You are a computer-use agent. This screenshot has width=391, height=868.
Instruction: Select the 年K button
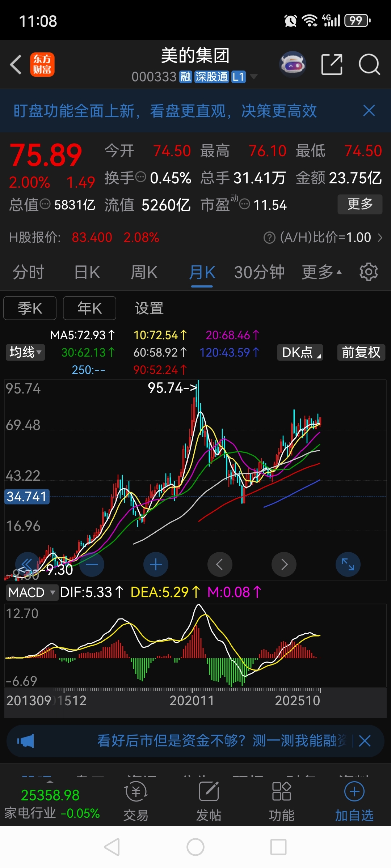[x=89, y=308]
